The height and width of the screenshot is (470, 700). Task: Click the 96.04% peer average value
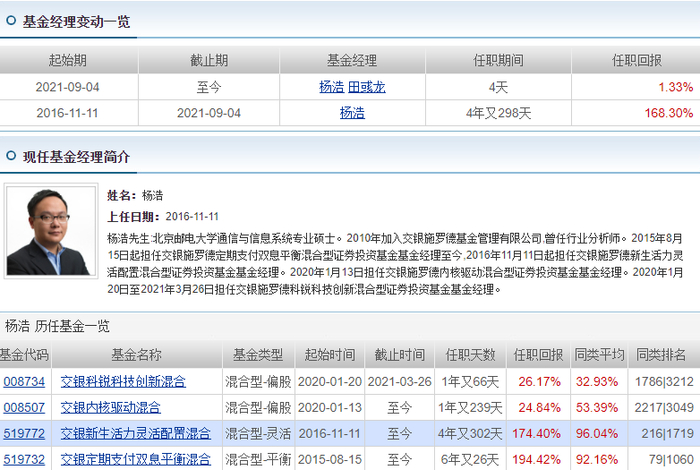(597, 433)
